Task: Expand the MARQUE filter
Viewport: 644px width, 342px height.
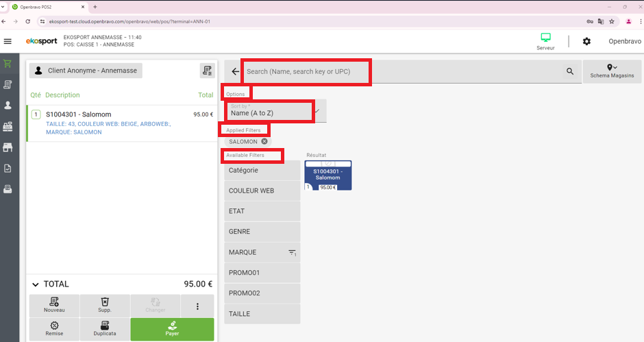Action: (x=262, y=252)
